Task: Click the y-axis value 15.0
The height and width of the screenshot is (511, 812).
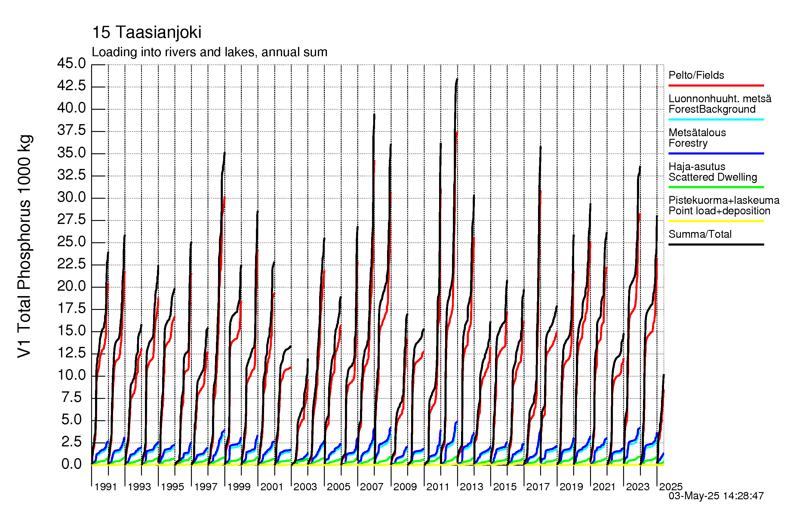Action: point(72,331)
